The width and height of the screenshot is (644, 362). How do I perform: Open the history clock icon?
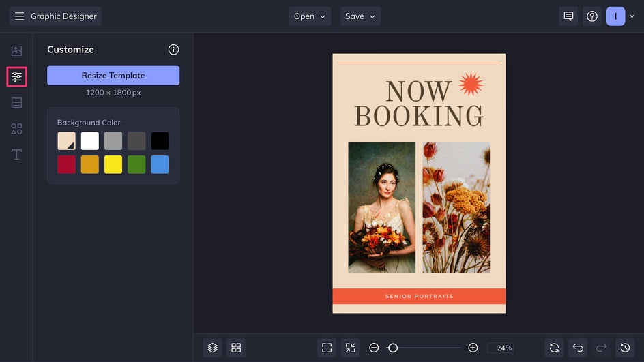point(625,348)
